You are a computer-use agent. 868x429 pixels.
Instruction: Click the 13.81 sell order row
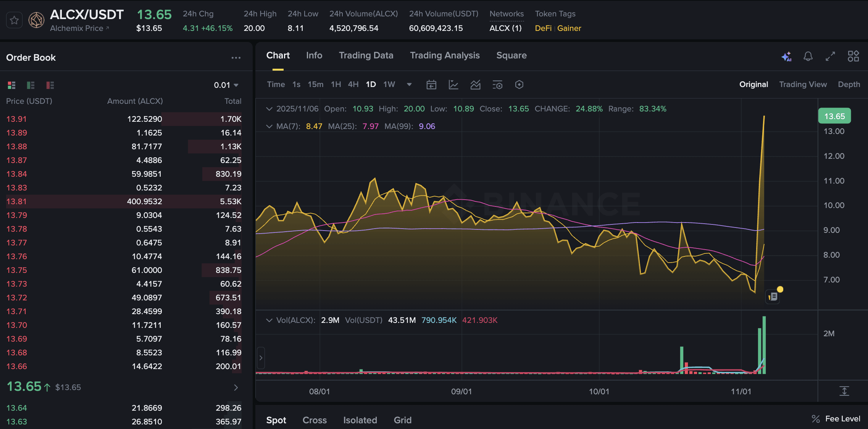point(124,202)
